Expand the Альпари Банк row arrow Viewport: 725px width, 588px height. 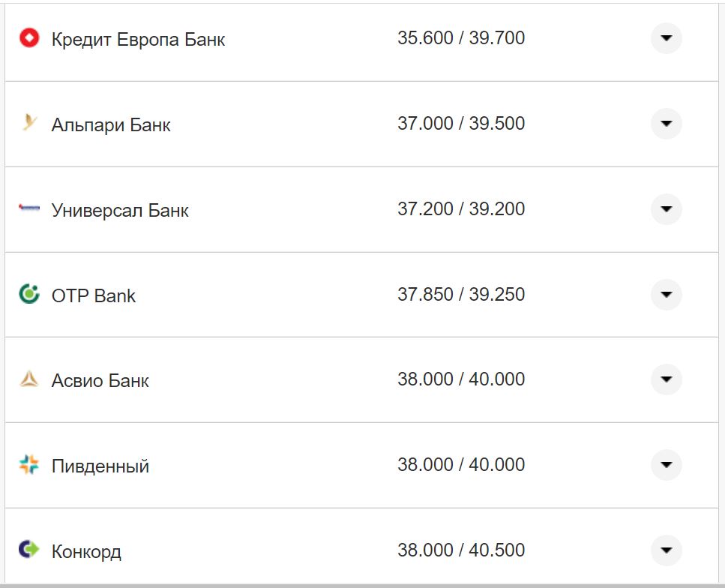coord(666,123)
